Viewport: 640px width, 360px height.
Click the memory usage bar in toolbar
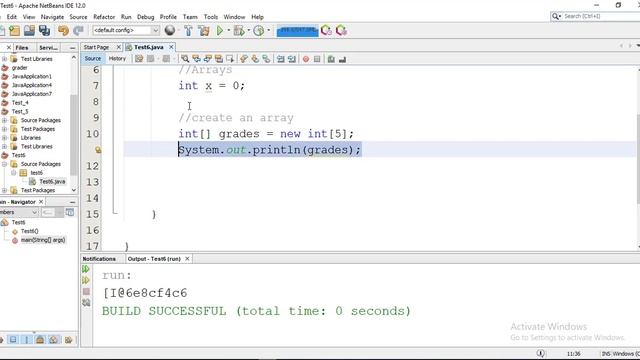coord(298,31)
